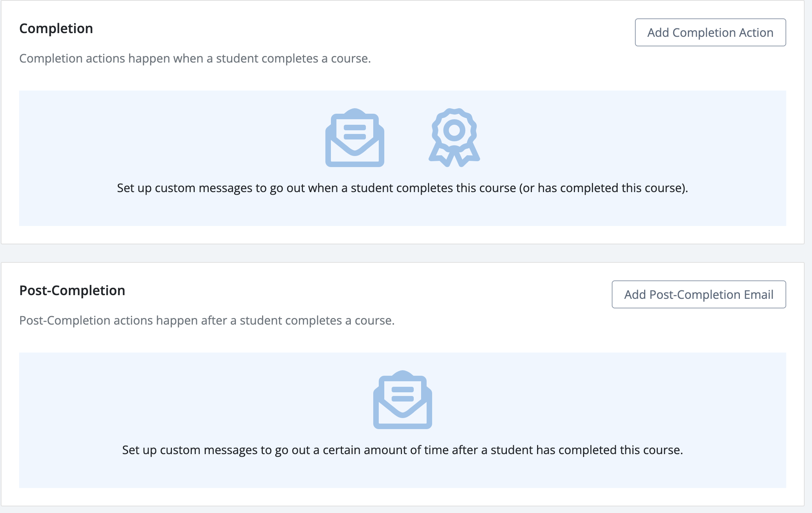812x513 pixels.
Task: Select the Post-Completion section heading
Action: [x=72, y=291]
